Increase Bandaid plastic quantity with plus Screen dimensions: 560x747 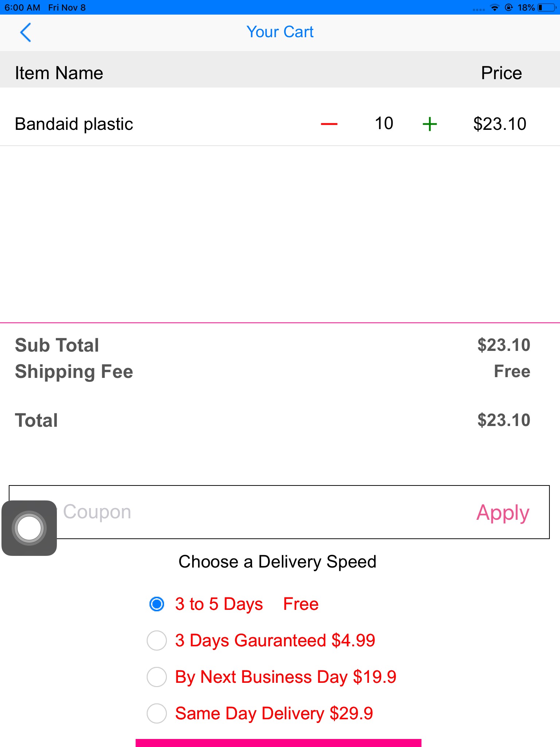[429, 124]
